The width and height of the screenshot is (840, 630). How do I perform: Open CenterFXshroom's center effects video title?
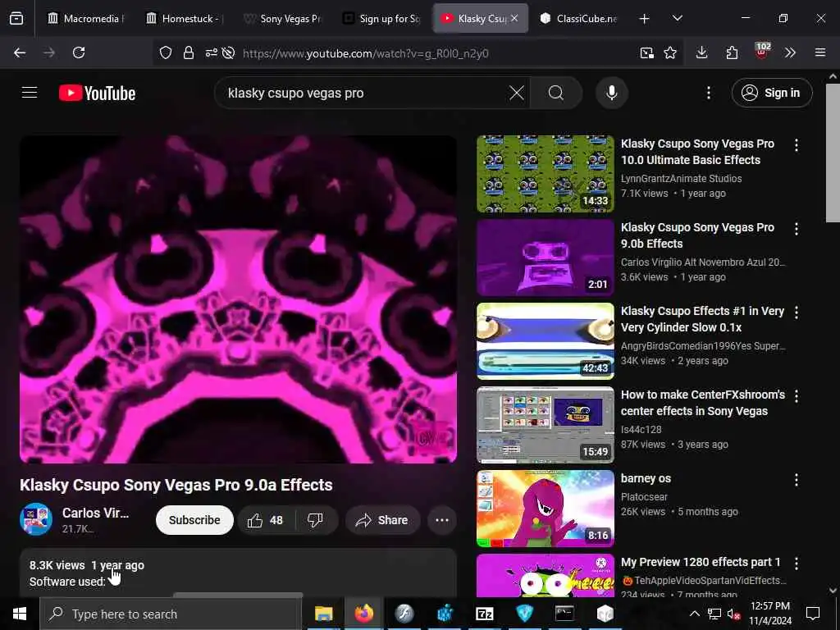702,403
